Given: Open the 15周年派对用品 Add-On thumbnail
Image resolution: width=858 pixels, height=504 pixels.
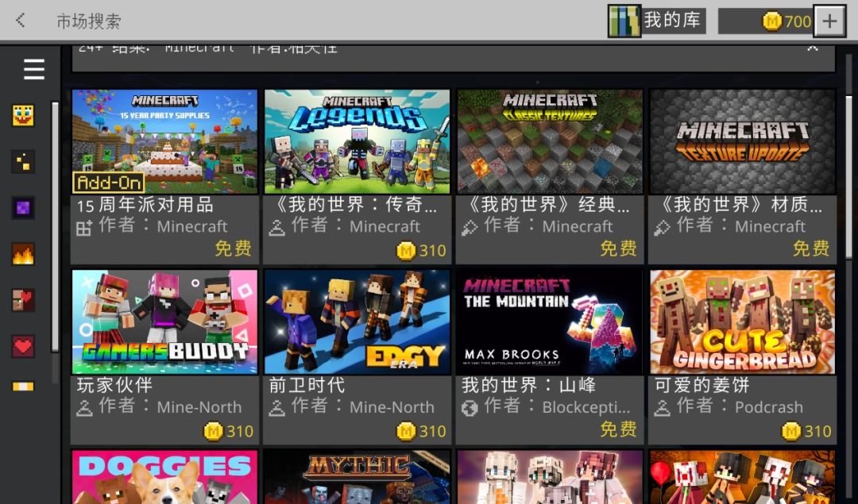Looking at the screenshot, I should tap(164, 141).
